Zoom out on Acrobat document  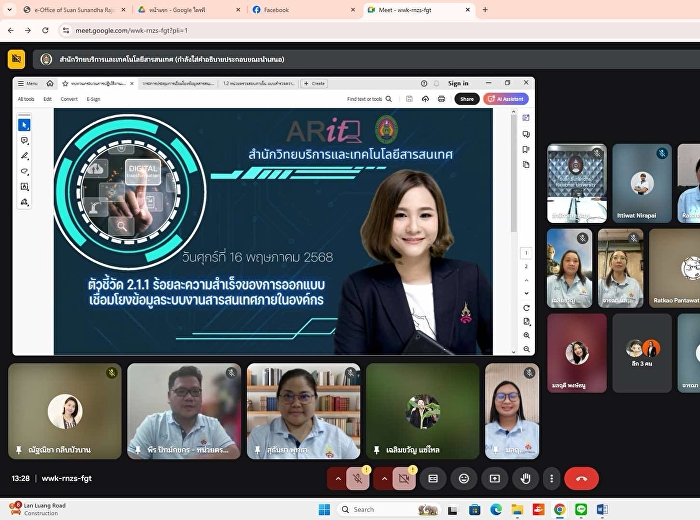(x=526, y=349)
